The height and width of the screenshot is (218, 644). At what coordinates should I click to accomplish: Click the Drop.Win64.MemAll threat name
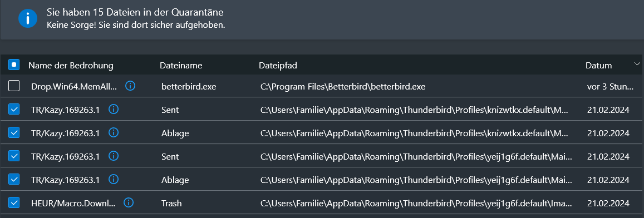[x=74, y=87]
